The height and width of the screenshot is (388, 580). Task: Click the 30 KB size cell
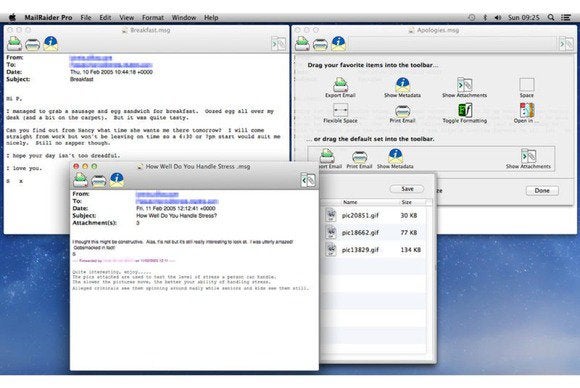point(409,215)
